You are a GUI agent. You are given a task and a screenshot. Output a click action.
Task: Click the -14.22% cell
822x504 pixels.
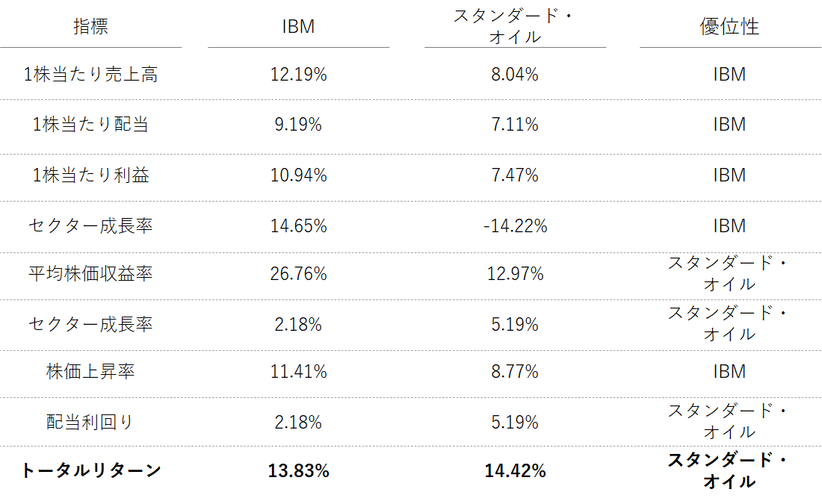pyautogui.click(x=515, y=225)
